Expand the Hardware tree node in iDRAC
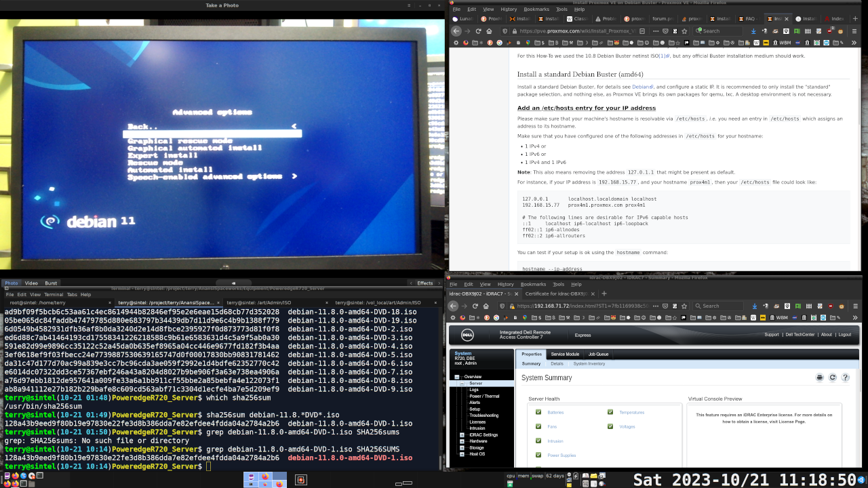868x488 pixels. pyautogui.click(x=462, y=441)
